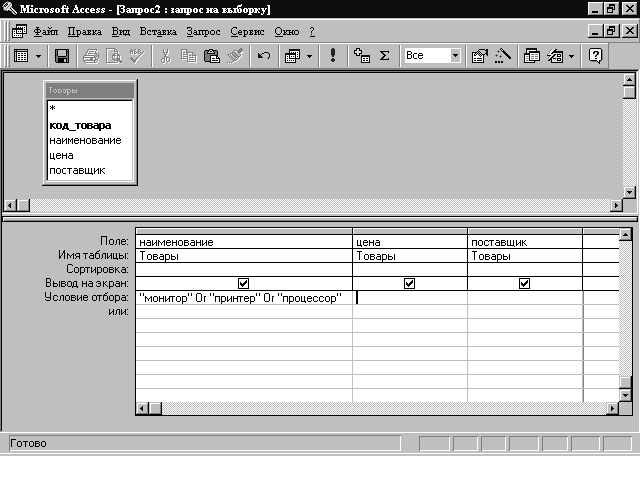Click upper pane horizontal scroll right arrow
The height and width of the screenshot is (480, 640).
[x=616, y=205]
